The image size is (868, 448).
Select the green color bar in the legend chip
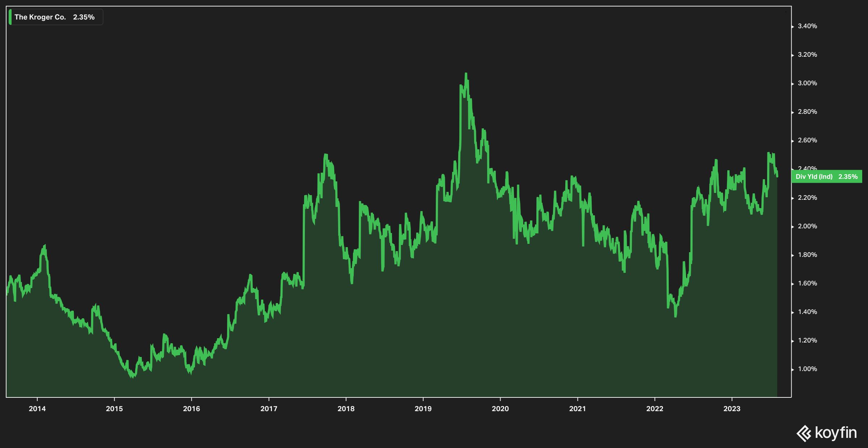tap(10, 17)
